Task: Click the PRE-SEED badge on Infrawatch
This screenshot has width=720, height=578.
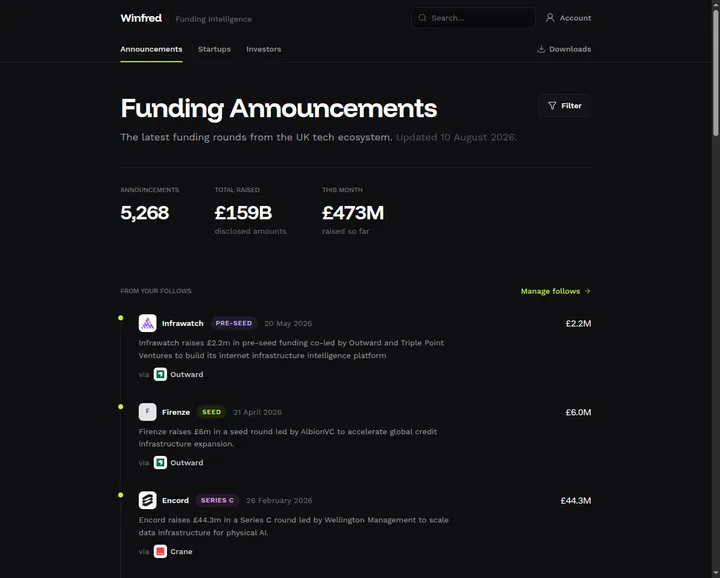Action: [234, 323]
